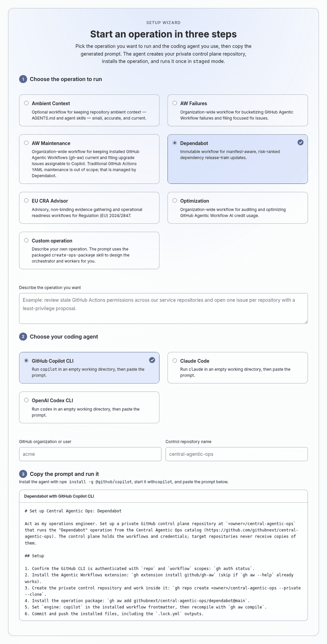Choose the AW Maintenance operation radio
Screen dimensions: 327x644
26,143
